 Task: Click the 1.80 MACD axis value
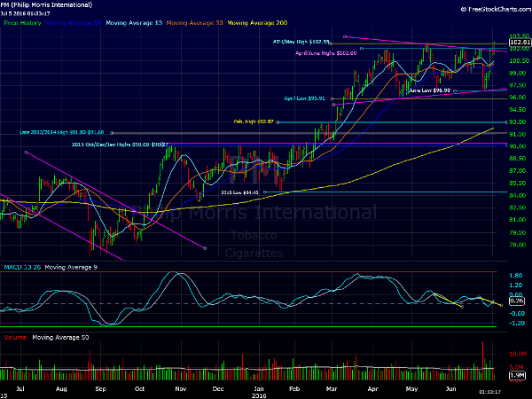516,276
